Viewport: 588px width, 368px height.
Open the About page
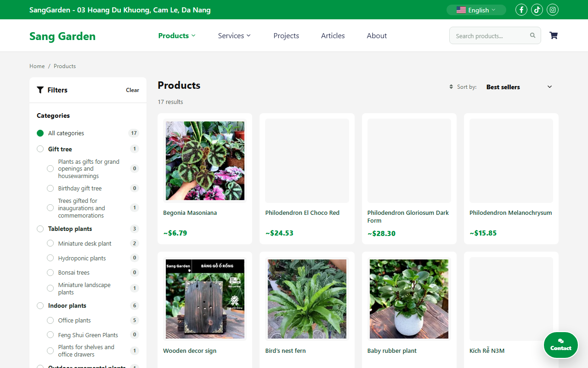click(377, 35)
